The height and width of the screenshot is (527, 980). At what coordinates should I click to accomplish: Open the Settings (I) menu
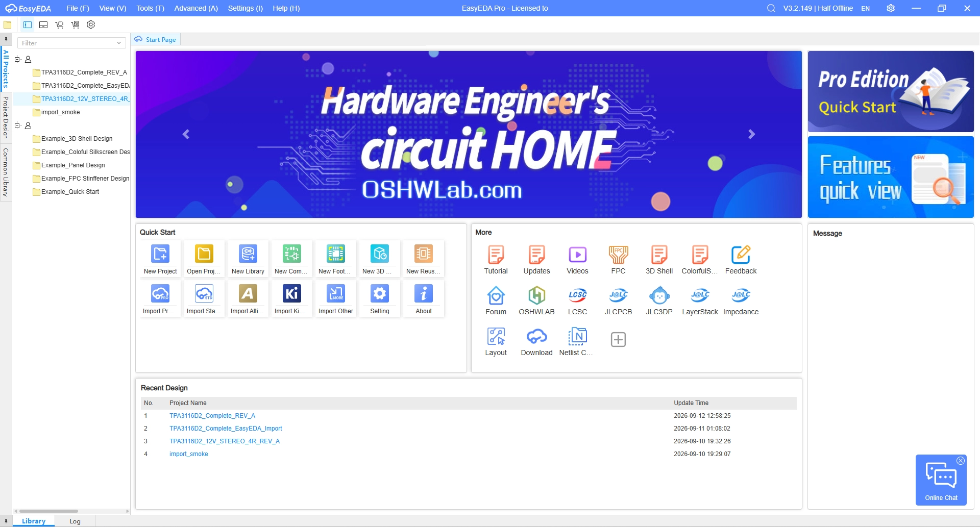(246, 8)
